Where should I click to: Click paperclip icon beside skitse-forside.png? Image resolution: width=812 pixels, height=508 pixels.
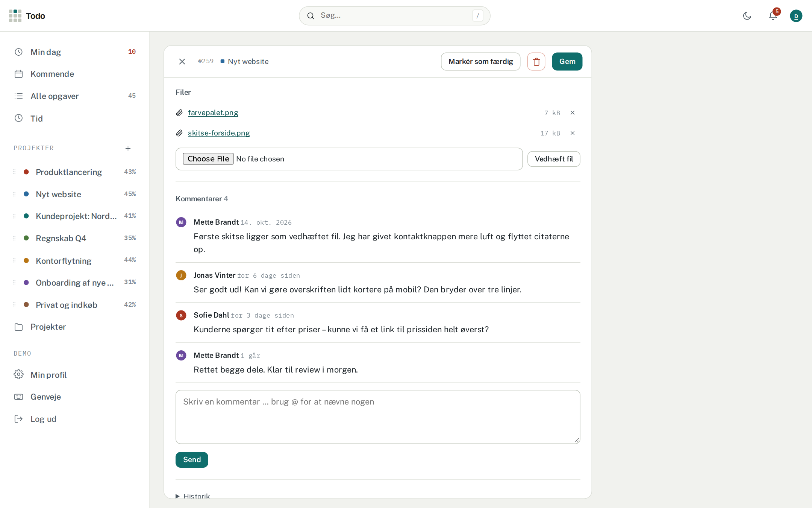coord(179,133)
